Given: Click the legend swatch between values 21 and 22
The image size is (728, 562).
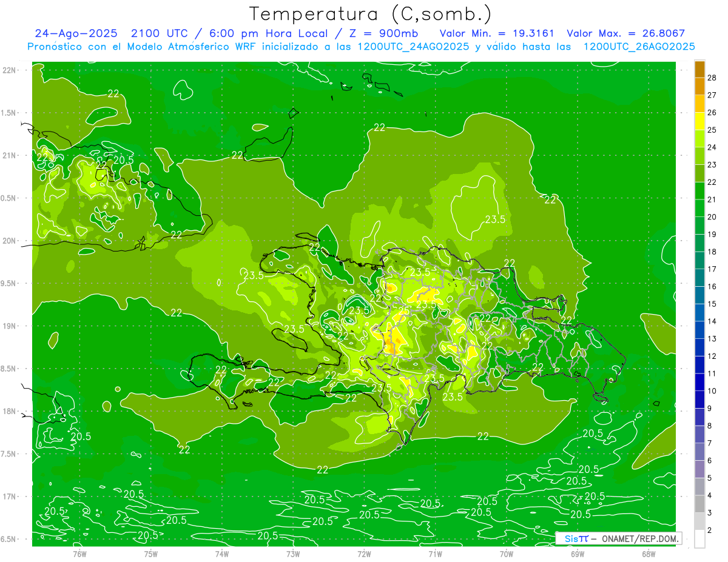Looking at the screenshot, I should pos(699,190).
